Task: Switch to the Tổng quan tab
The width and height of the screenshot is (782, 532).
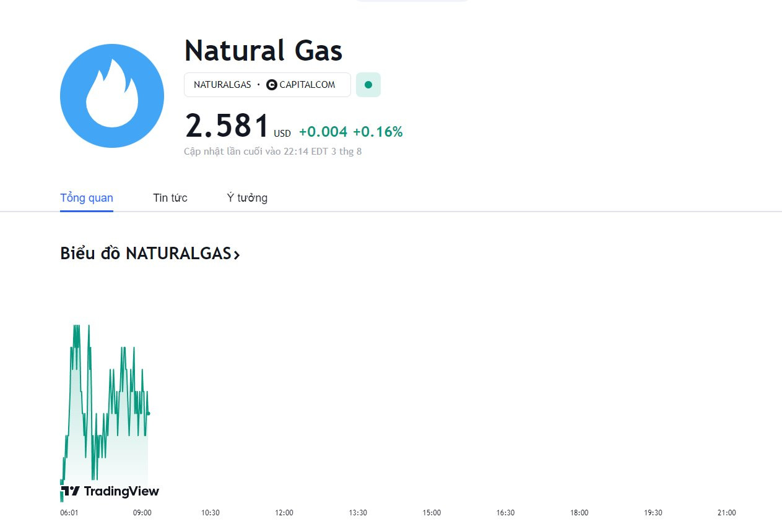Action: click(x=87, y=198)
